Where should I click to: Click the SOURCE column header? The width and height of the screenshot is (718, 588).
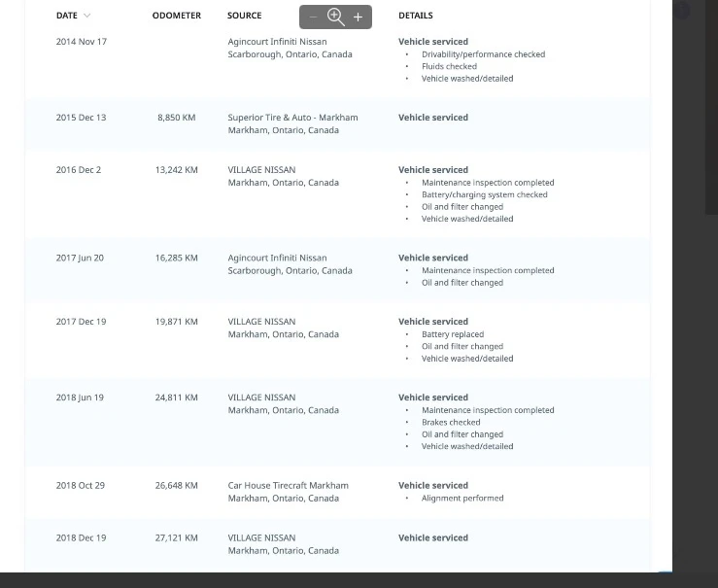pyautogui.click(x=244, y=16)
